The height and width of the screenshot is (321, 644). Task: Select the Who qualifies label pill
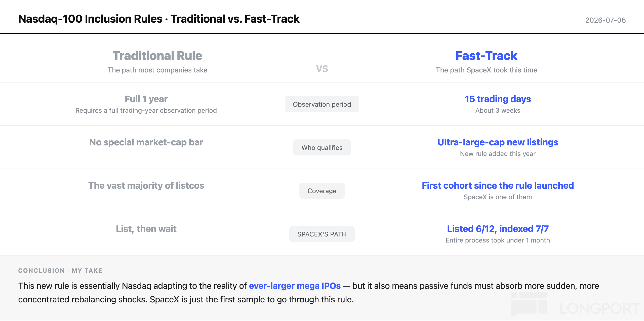[x=322, y=147]
